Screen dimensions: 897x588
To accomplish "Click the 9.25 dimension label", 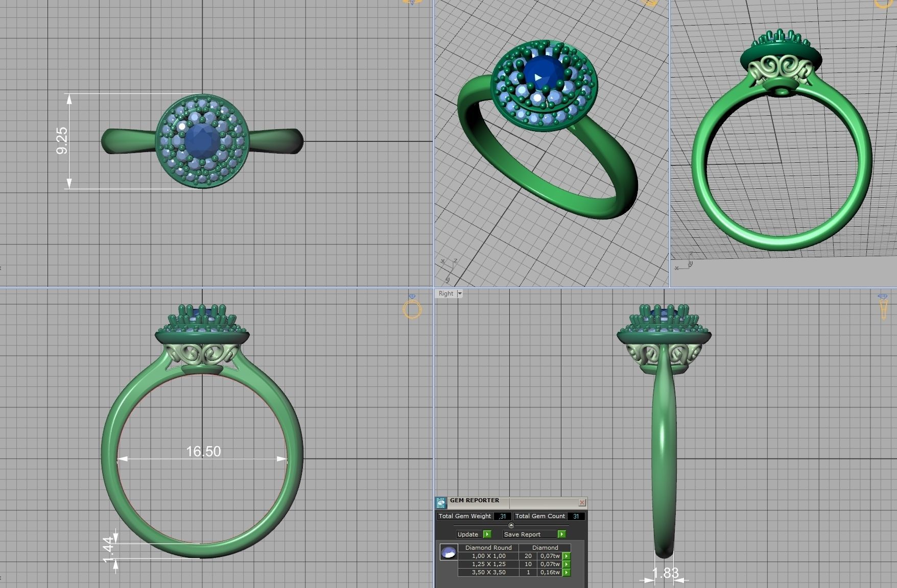I will pos(61,141).
